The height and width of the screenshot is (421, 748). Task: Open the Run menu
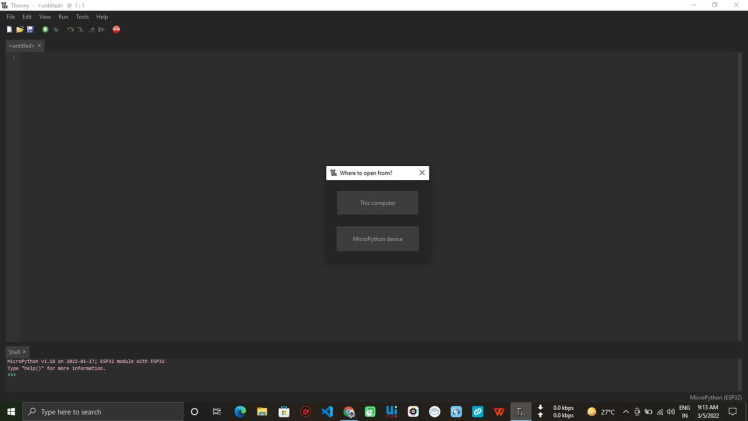coord(63,17)
